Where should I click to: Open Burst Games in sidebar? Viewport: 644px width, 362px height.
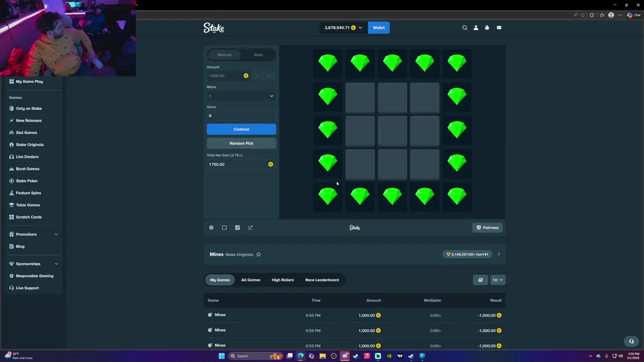28,169
